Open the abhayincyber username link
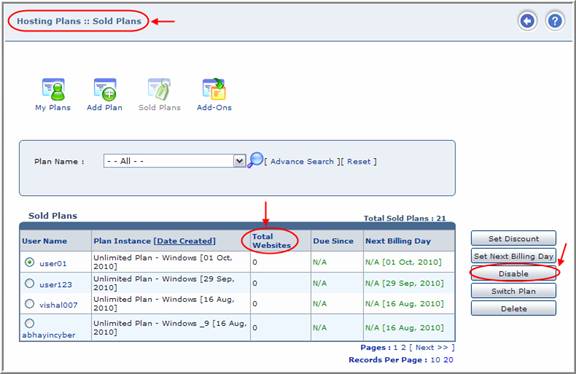This screenshot has width=576, height=374. coord(48,335)
